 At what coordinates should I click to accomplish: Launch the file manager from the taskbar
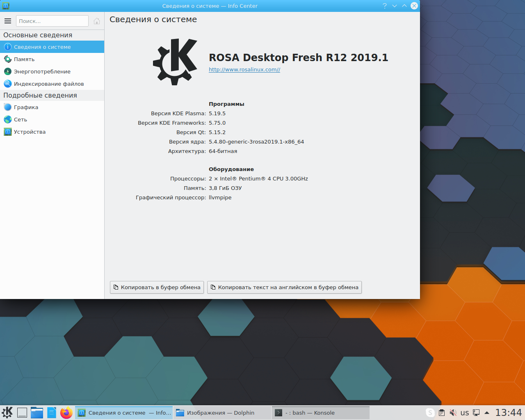tap(37, 413)
